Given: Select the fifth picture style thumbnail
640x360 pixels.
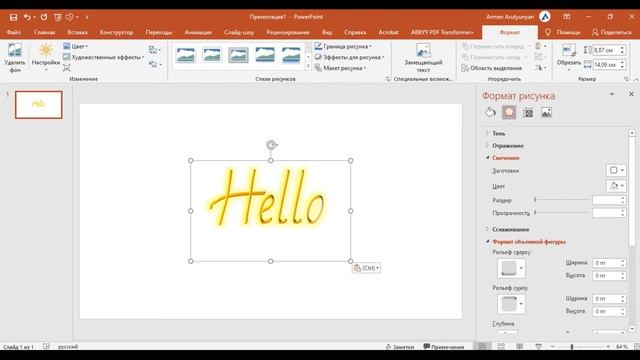Looking at the screenshot, I should pos(291,55).
